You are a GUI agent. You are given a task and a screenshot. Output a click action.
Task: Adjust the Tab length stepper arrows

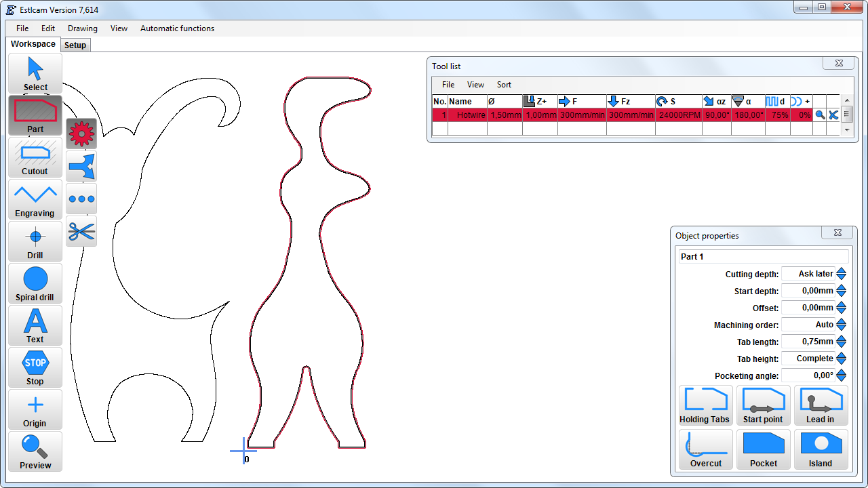(x=842, y=342)
